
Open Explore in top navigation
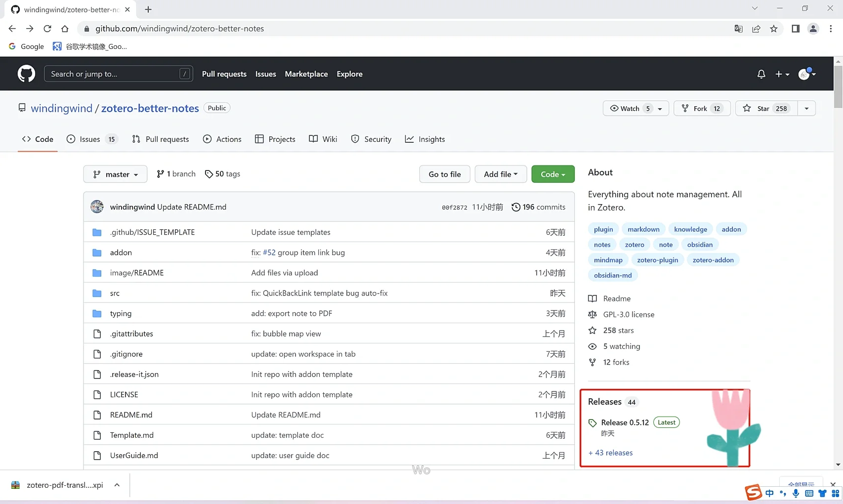tap(350, 74)
